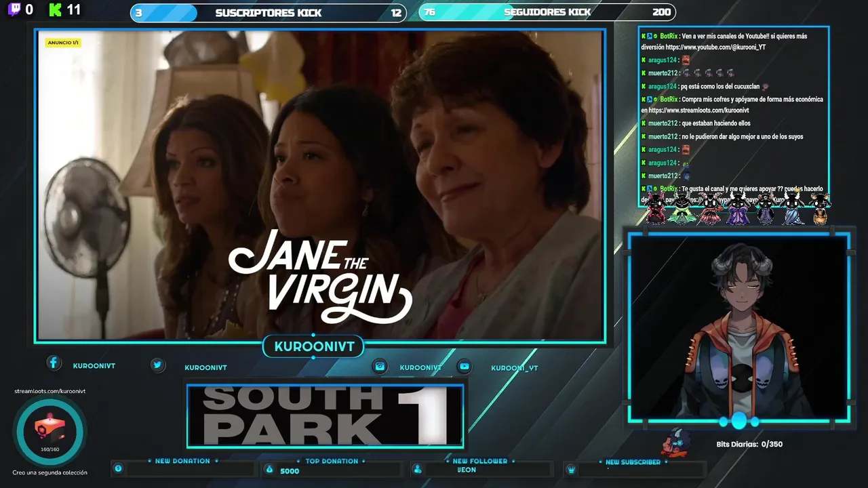Click the 'NEW SUBSCRIBER' label

point(633,462)
